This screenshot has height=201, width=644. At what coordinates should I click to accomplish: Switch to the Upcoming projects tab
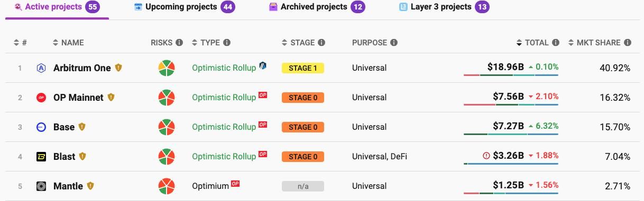click(184, 7)
